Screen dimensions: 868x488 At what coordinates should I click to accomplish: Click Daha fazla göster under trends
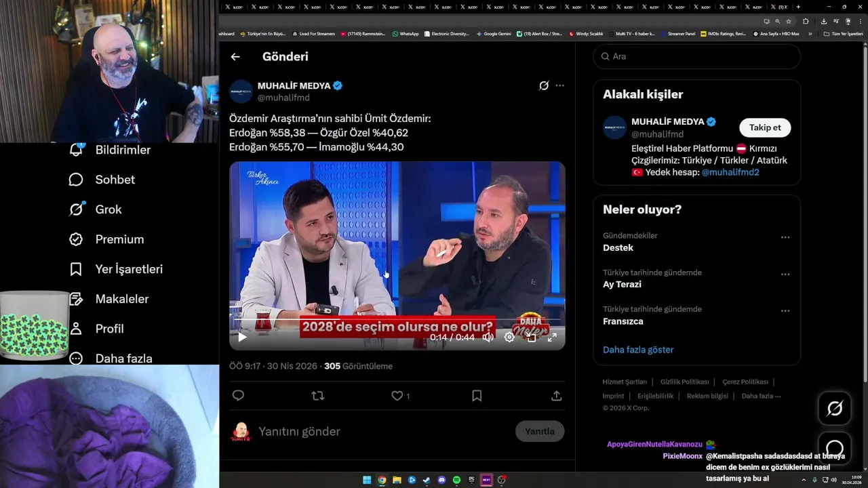click(x=638, y=350)
